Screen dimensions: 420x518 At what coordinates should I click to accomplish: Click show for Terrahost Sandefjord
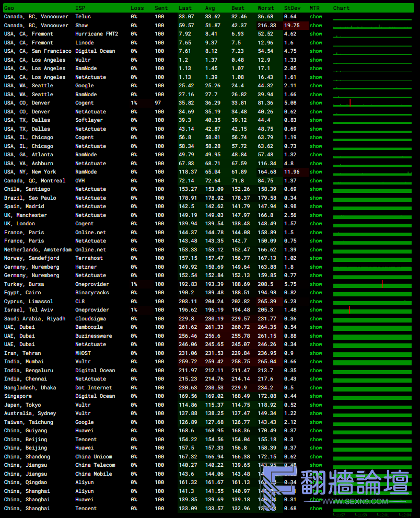316,258
